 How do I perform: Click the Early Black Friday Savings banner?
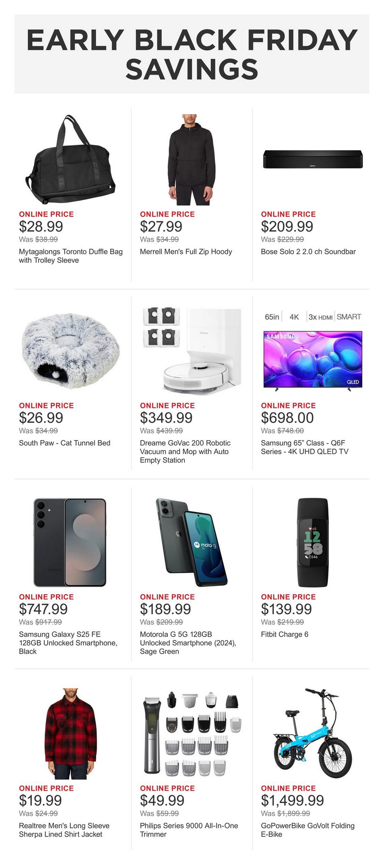192,54
